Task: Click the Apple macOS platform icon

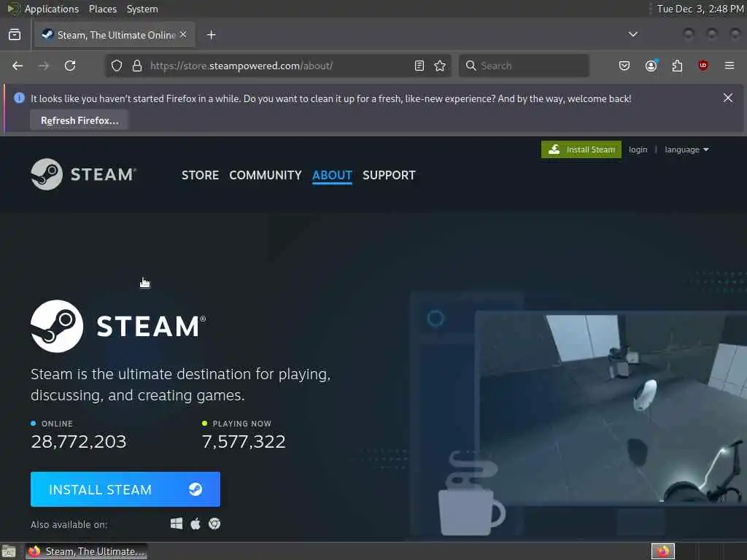Action: [196, 524]
